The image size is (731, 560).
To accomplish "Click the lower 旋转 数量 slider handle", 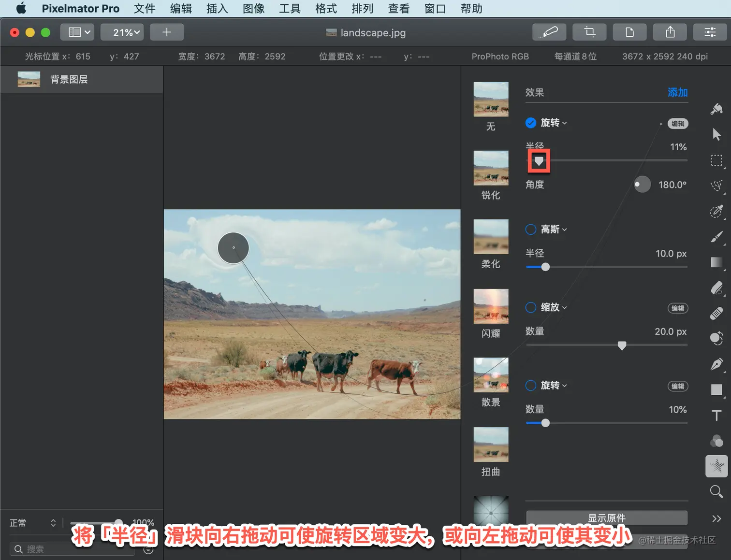I will click(x=545, y=423).
